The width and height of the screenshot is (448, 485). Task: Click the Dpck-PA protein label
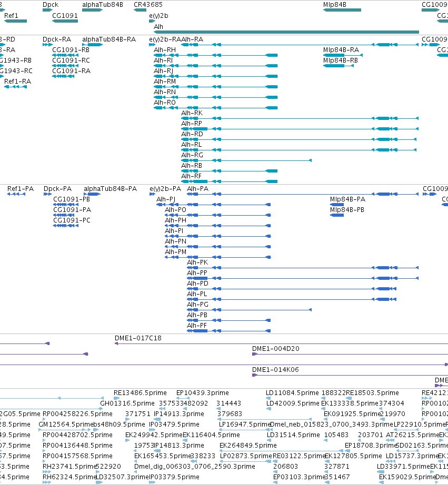57,189
